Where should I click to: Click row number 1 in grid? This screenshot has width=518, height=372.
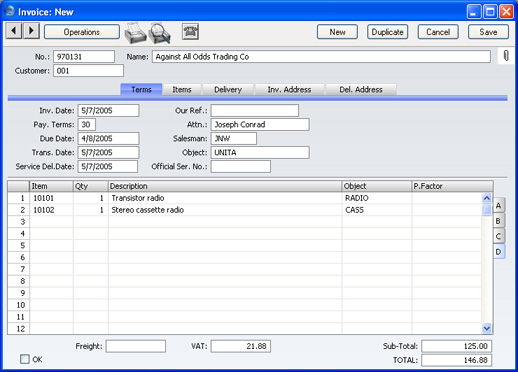(19, 198)
